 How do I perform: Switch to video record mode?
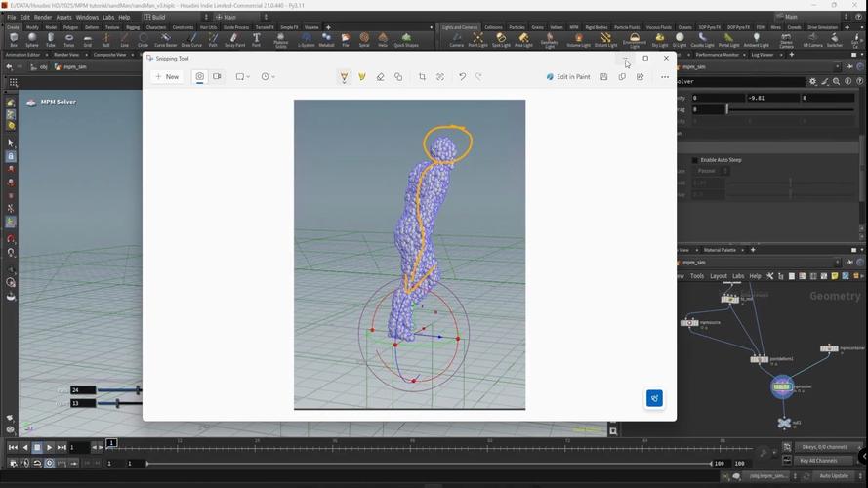pyautogui.click(x=217, y=76)
